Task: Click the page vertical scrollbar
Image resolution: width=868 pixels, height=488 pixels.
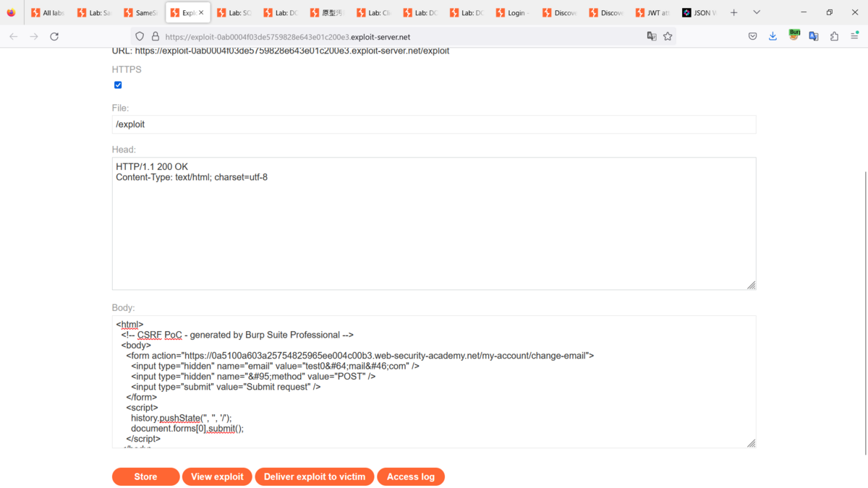Action: pos(865,312)
